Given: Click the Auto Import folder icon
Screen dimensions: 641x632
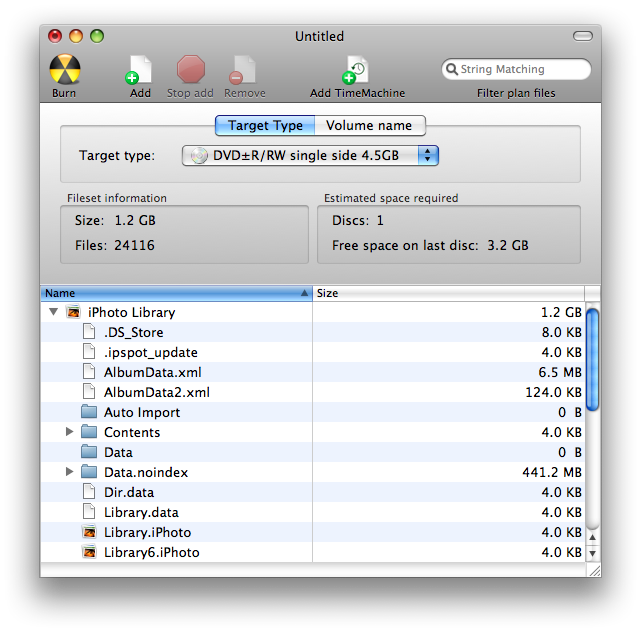Looking at the screenshot, I should point(89,412).
